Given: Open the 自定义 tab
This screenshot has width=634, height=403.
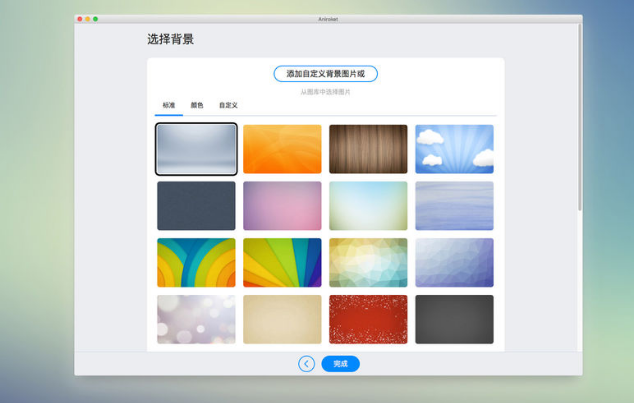Looking at the screenshot, I should 228,105.
